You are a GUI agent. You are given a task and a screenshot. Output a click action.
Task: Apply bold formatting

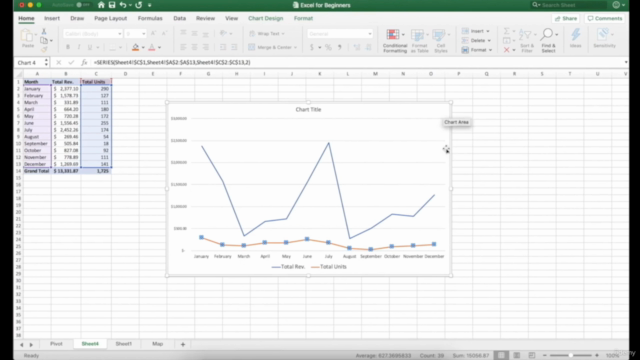tap(68, 47)
